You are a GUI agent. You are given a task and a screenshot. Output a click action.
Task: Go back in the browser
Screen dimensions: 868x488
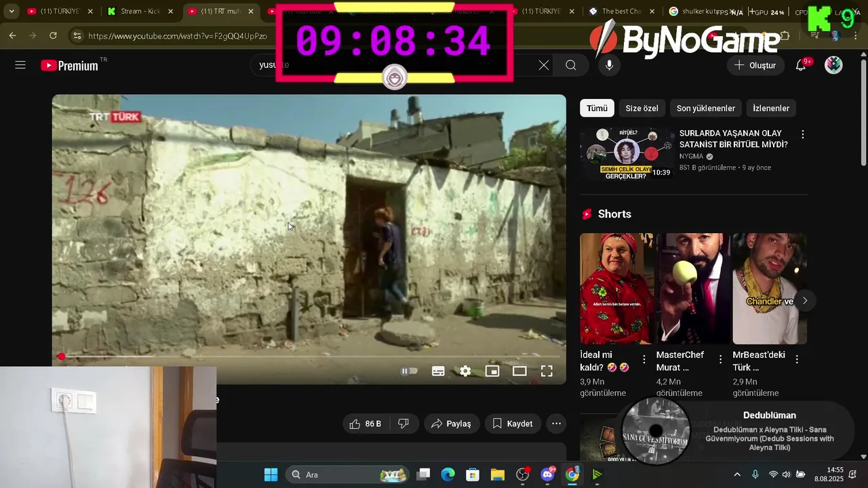coord(12,35)
